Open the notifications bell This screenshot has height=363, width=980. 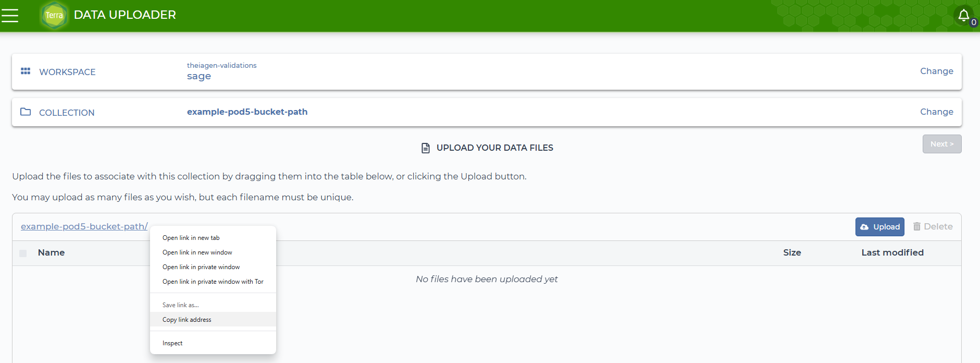point(963,16)
